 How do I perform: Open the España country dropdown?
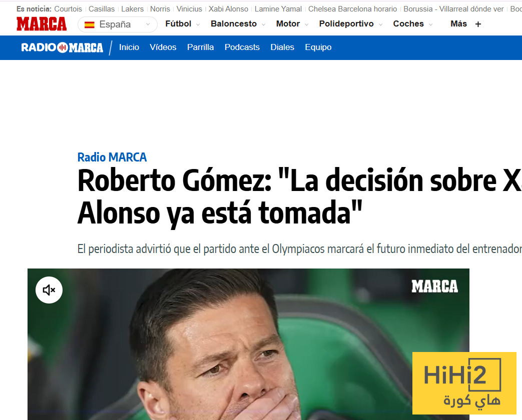tap(118, 24)
